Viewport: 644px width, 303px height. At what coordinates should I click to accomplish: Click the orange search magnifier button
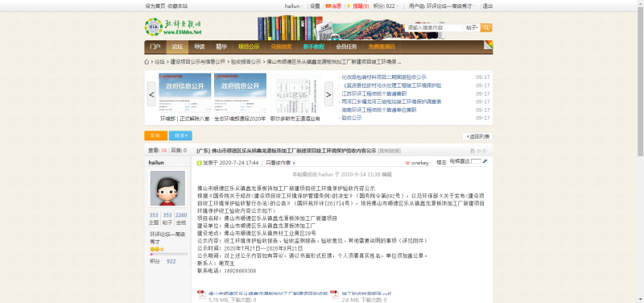pyautogui.click(x=486, y=27)
